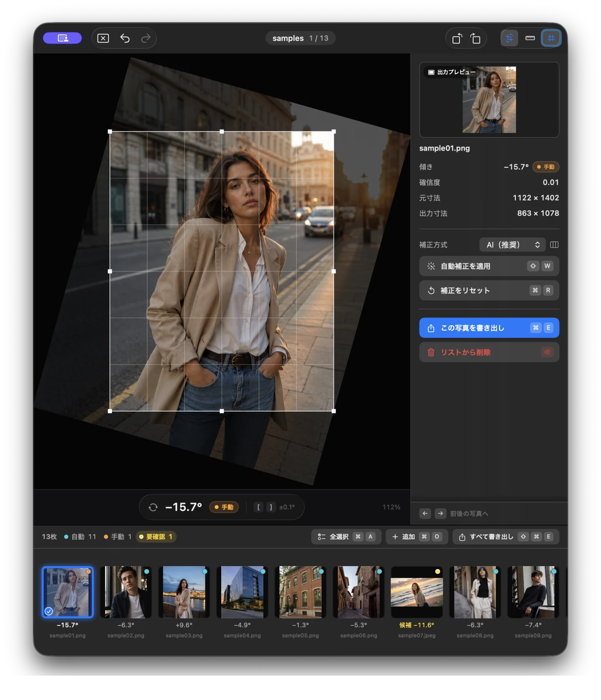This screenshot has height=700, width=601.
Task: Click the 手動 badge in angle bar
Action: point(224,507)
